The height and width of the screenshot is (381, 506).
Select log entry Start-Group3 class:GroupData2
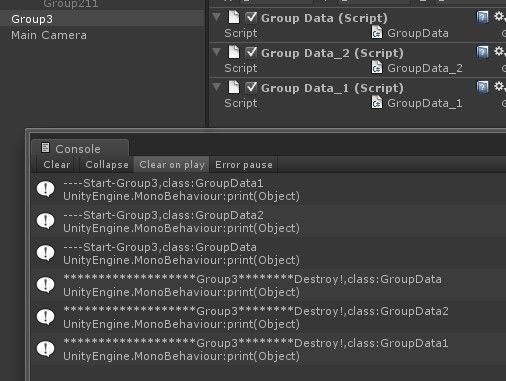pyautogui.click(x=269, y=221)
